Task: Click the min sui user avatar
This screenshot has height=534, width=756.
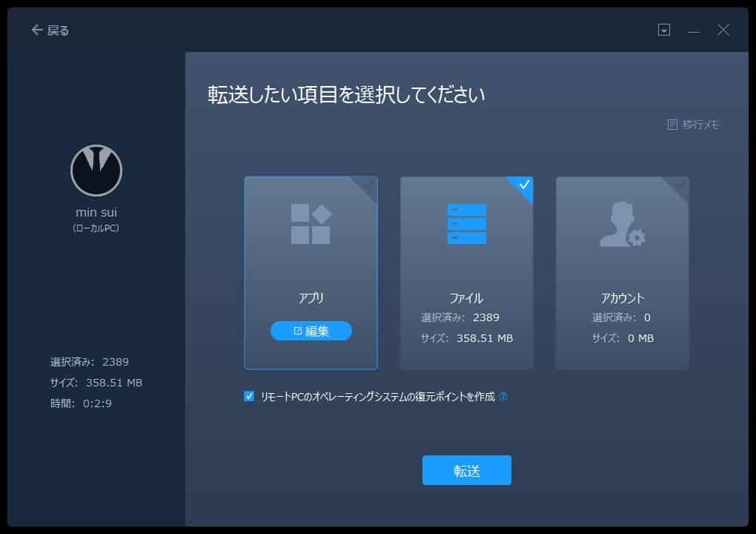Action: tap(96, 171)
